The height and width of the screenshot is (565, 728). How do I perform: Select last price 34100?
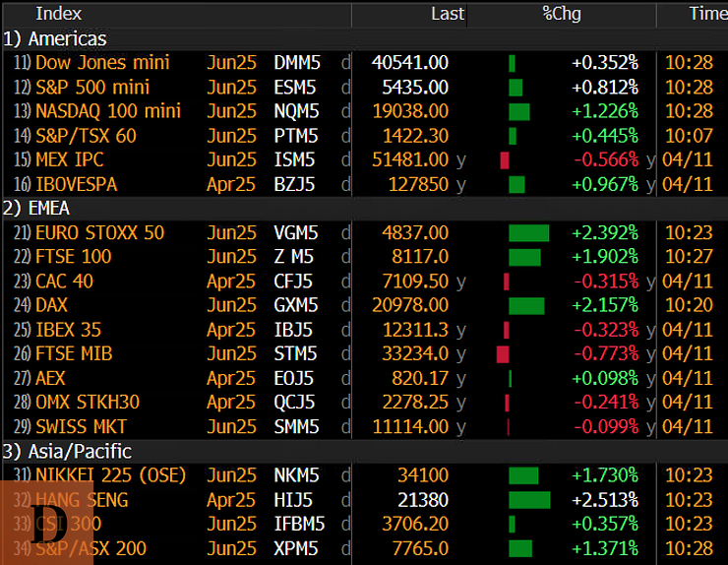(423, 475)
